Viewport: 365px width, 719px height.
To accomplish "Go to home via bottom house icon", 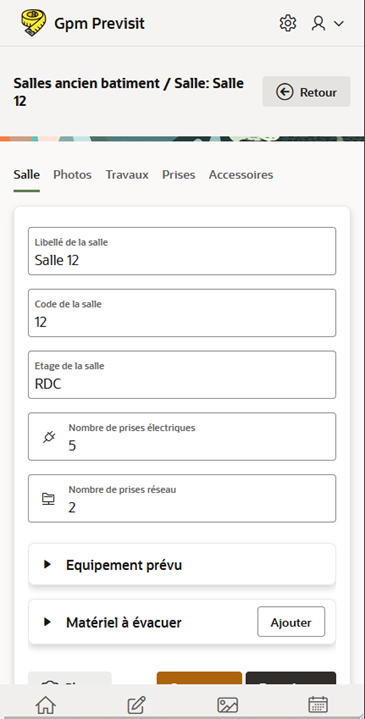I will click(46, 705).
